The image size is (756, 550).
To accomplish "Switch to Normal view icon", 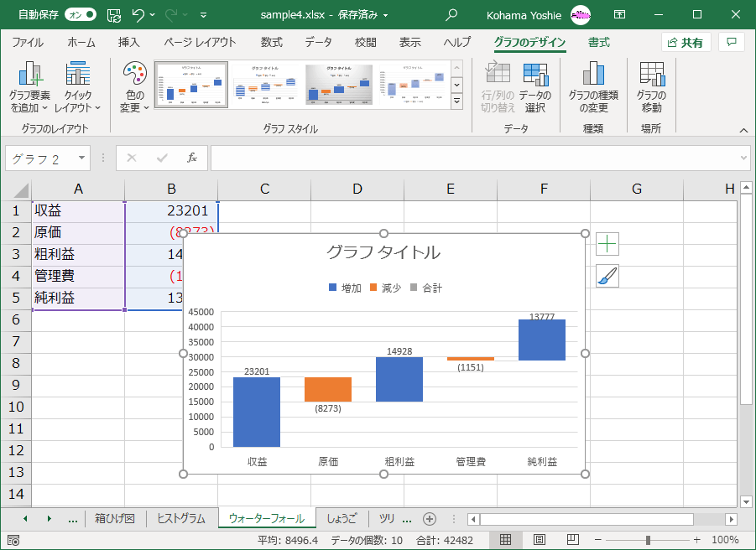I will [505, 540].
